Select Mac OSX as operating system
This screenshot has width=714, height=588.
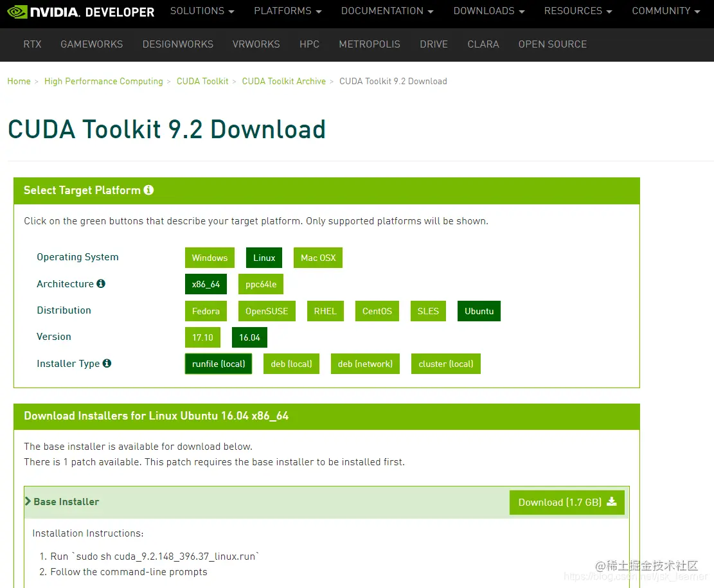click(x=318, y=258)
